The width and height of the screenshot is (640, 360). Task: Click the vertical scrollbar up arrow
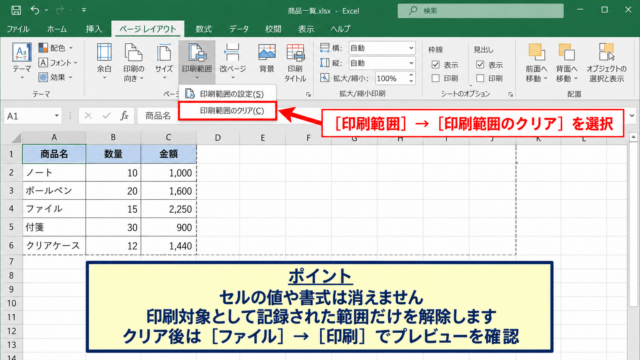coord(633,138)
